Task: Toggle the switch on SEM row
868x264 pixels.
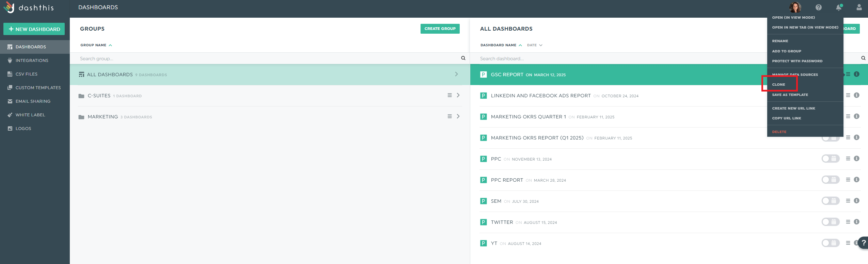Action: pyautogui.click(x=831, y=201)
